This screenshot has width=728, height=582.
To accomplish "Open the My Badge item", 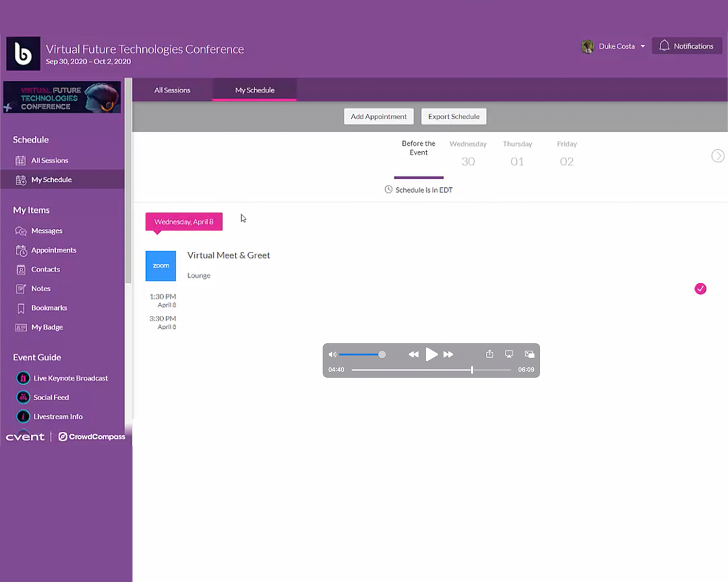I will coord(47,327).
